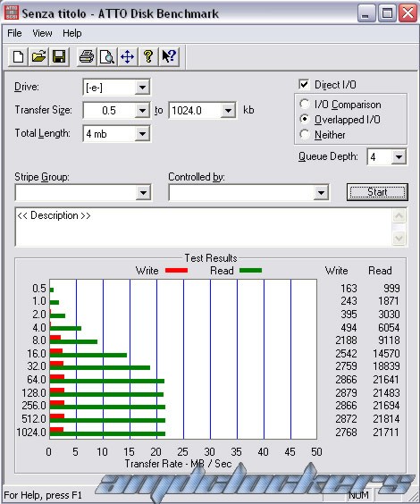Viewport: 420px width, 504px height.
Task: Expand the Controlled by dropdown
Action: coord(321,192)
